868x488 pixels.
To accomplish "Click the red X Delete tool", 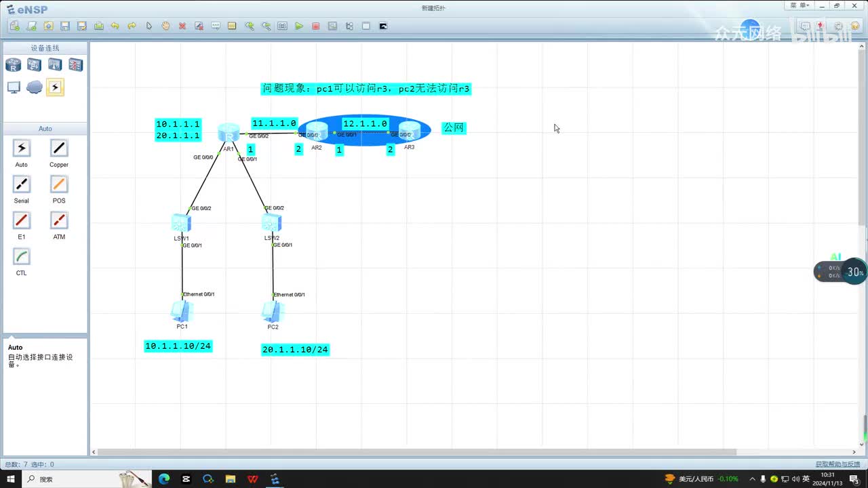I will 182,26.
